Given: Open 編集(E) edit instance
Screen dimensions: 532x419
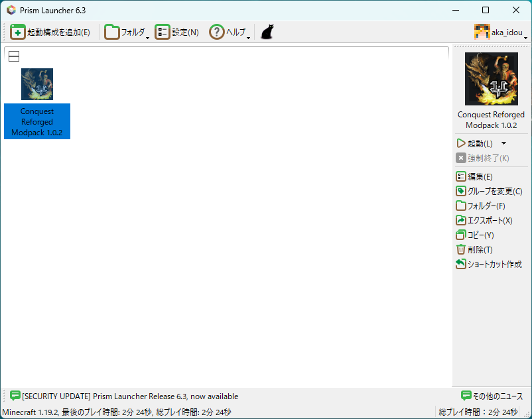Looking at the screenshot, I should pos(474,176).
